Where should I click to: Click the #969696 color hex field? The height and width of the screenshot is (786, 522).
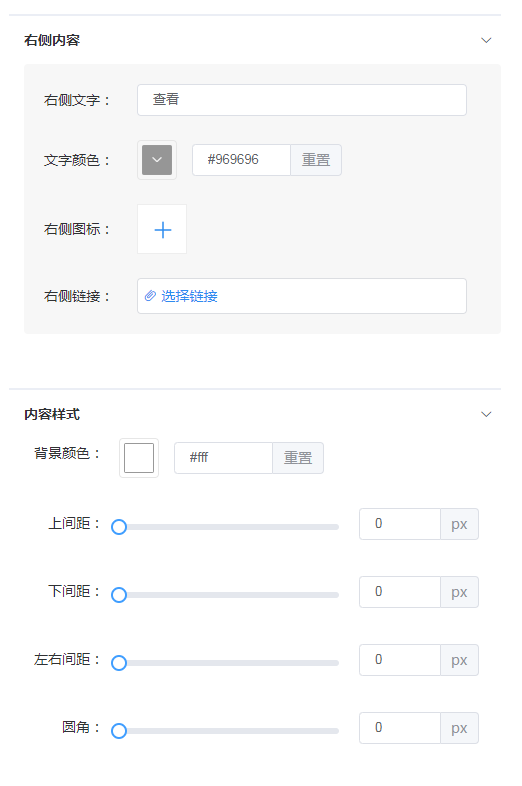[241, 160]
